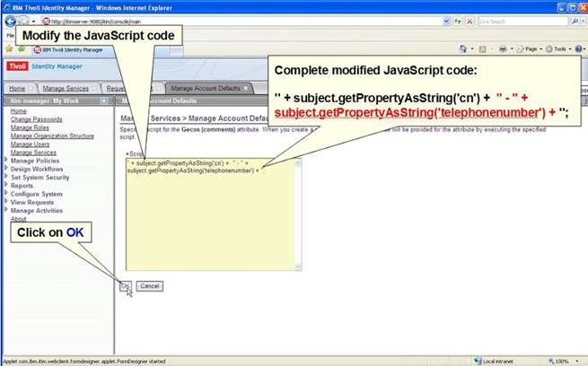Expand the Configure System section
Viewport: 588px width, 366px height.
point(6,193)
